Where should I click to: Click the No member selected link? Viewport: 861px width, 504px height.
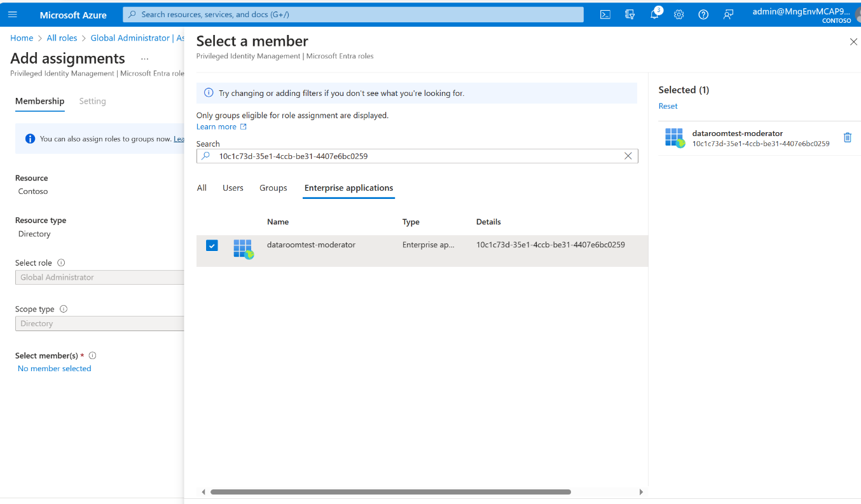(55, 369)
